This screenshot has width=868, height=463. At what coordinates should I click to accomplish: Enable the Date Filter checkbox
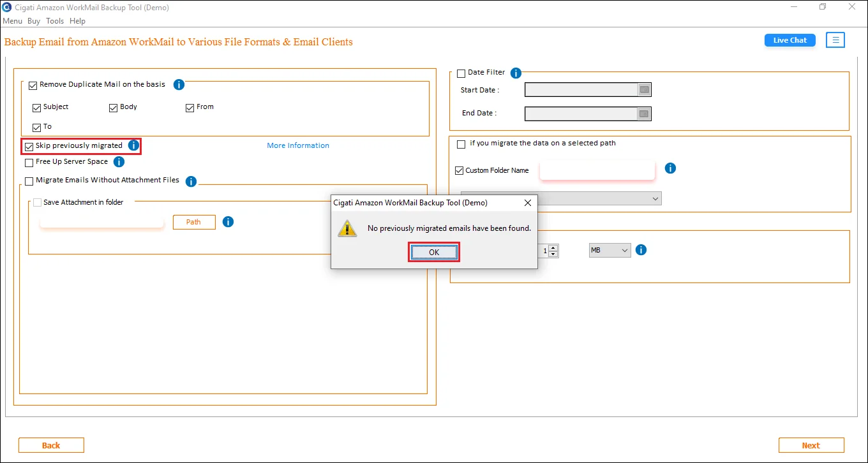(x=461, y=74)
